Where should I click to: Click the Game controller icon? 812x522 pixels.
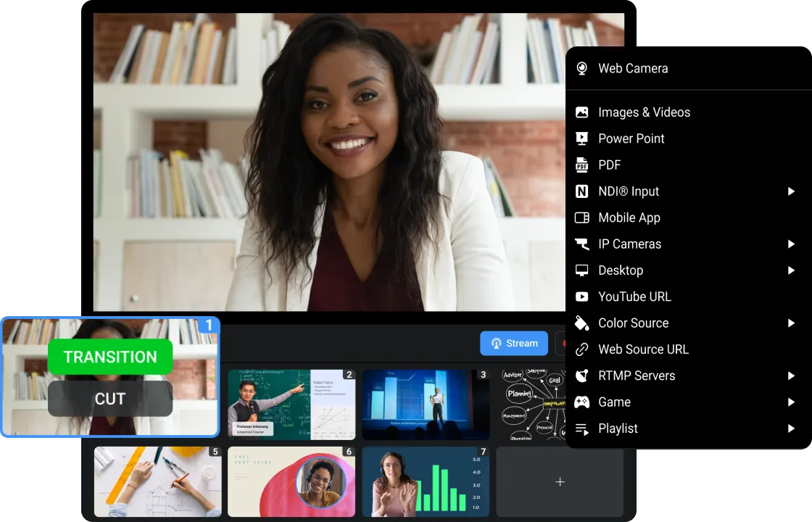pyautogui.click(x=581, y=402)
